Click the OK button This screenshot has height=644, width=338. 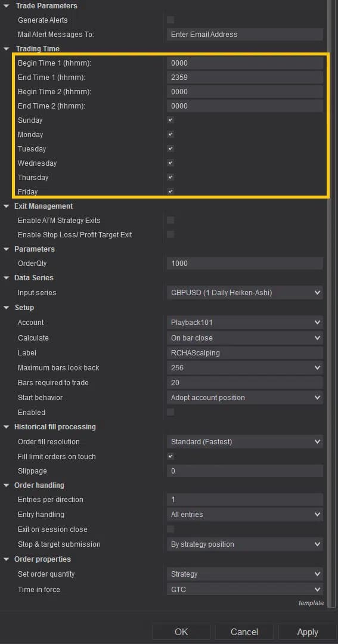181,631
